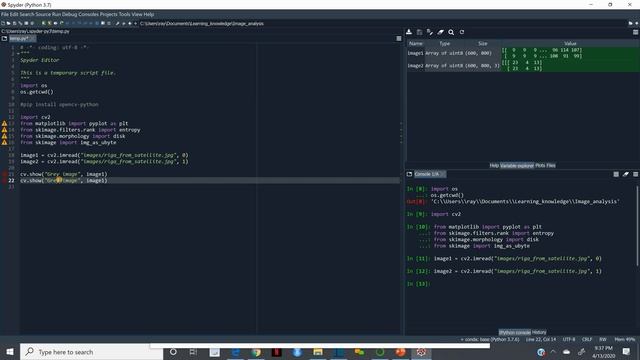
Task: Switch to the Help pane tab
Action: pyautogui.click(x=494, y=165)
